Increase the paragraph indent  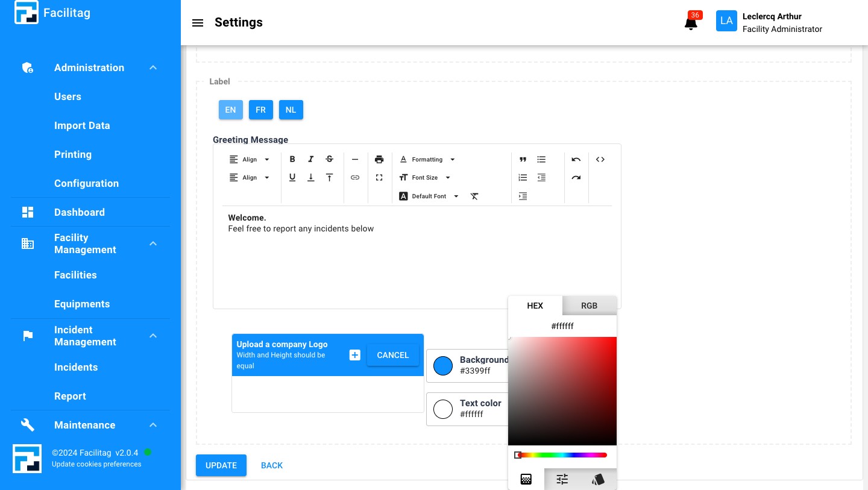coord(523,196)
